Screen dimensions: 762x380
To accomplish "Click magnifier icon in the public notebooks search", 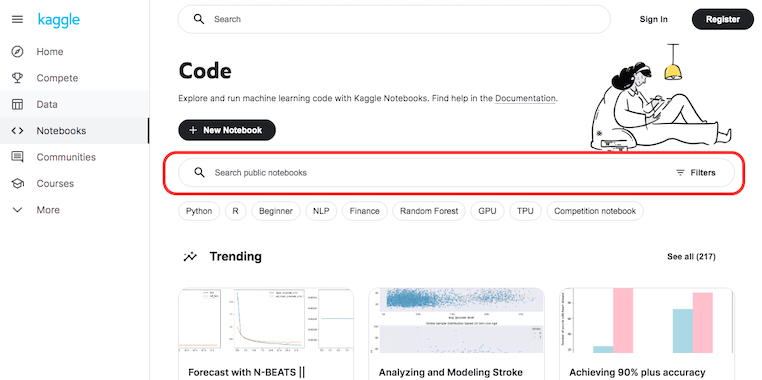I will click(199, 173).
